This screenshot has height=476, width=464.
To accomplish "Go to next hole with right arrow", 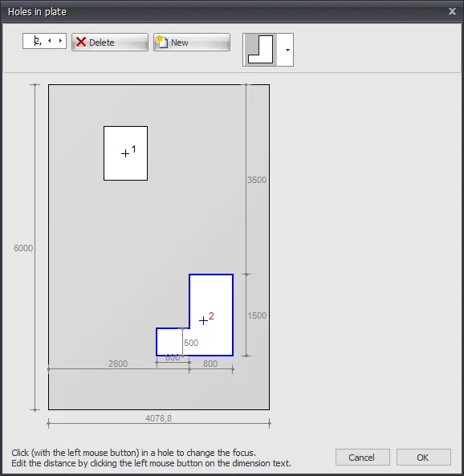I will click(x=60, y=41).
